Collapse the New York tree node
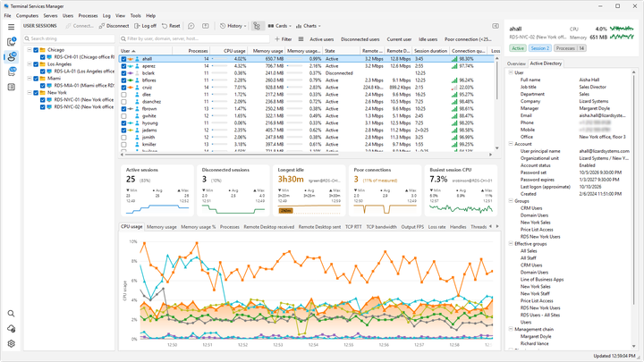Image resolution: width=644 pixels, height=362 pixels. (x=30, y=93)
